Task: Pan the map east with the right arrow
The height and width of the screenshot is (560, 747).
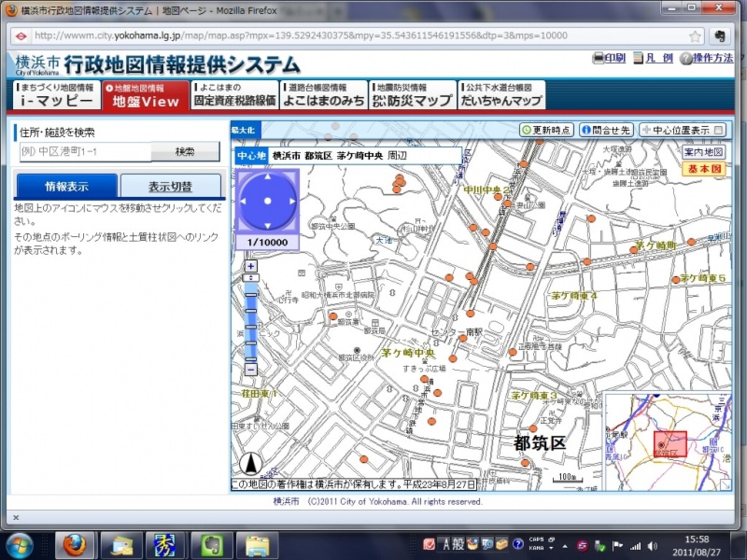Action: (x=292, y=201)
